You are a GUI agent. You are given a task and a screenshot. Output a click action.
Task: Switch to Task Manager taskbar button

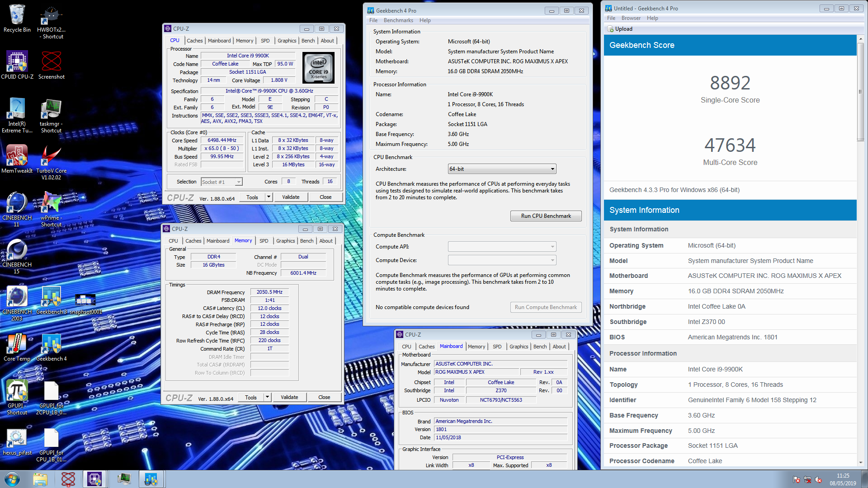[x=123, y=479]
